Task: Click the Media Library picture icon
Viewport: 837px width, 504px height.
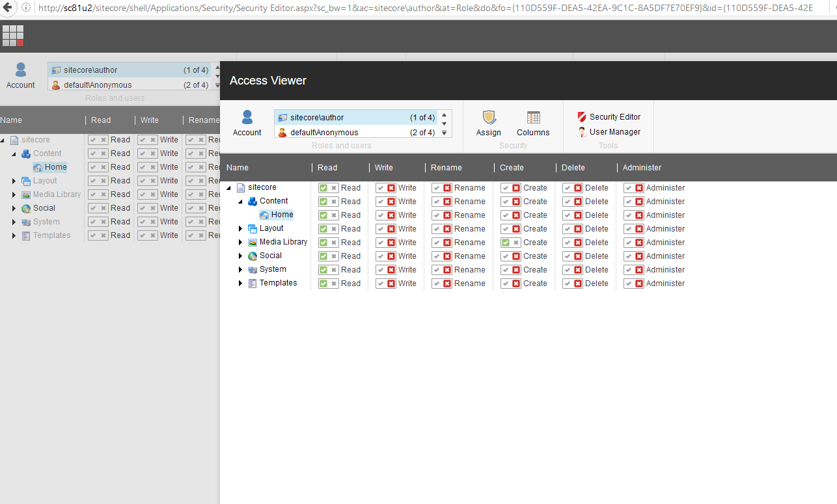Action: [253, 243]
